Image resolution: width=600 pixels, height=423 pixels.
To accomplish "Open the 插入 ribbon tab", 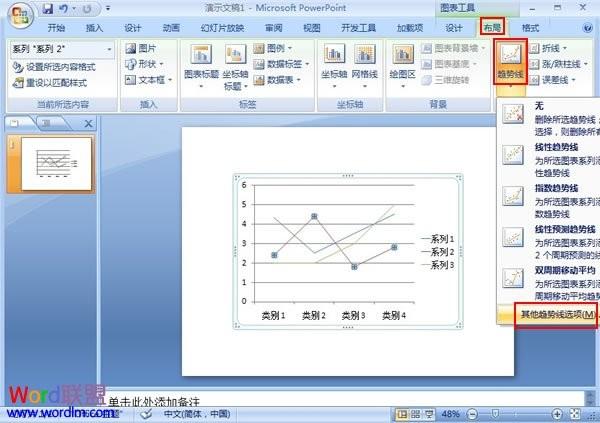I will [x=94, y=28].
